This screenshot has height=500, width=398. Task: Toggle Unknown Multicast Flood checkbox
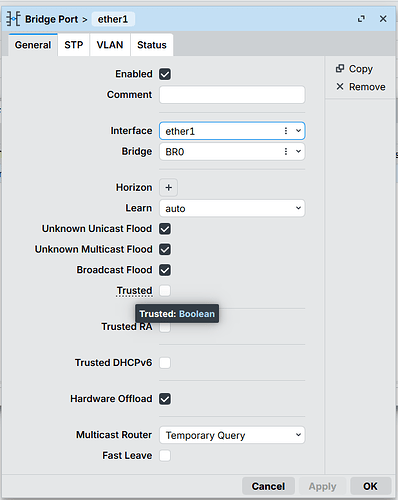[x=165, y=249]
